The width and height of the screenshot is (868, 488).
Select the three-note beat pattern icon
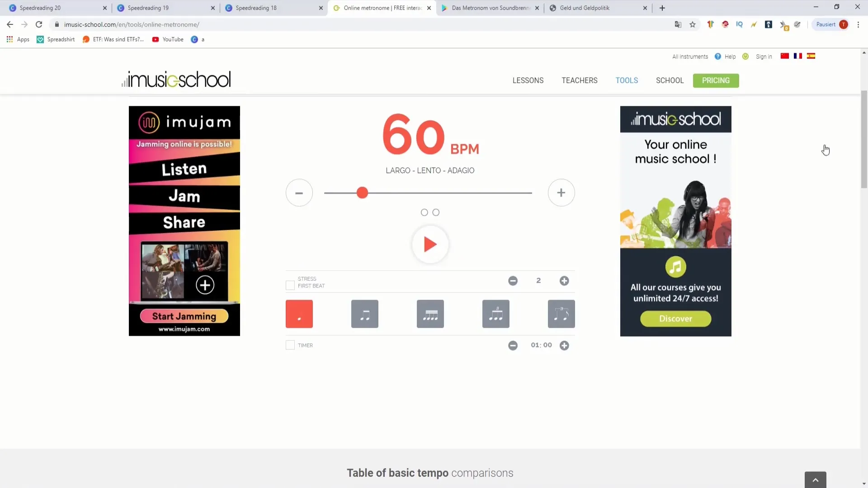point(495,314)
